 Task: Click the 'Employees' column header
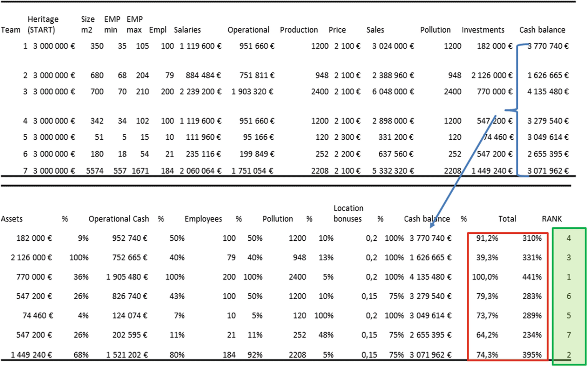pyautogui.click(x=203, y=219)
